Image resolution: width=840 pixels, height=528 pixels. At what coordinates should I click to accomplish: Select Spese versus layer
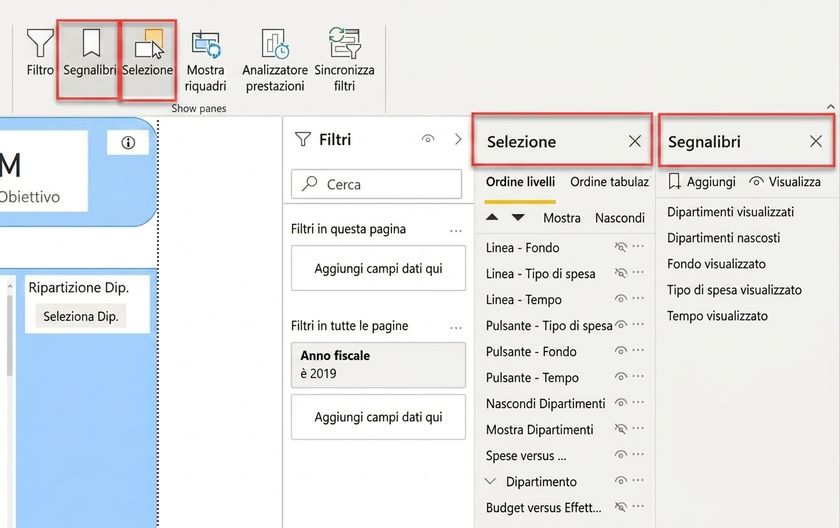pos(526,456)
